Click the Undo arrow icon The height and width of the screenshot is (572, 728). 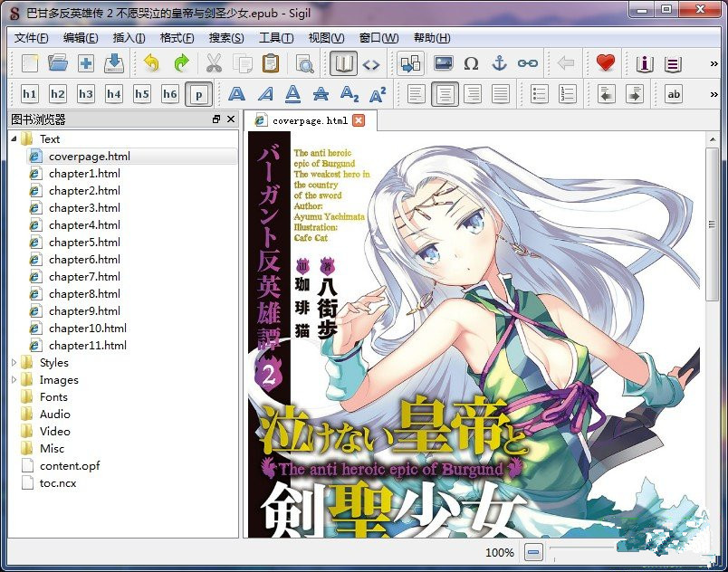(151, 63)
